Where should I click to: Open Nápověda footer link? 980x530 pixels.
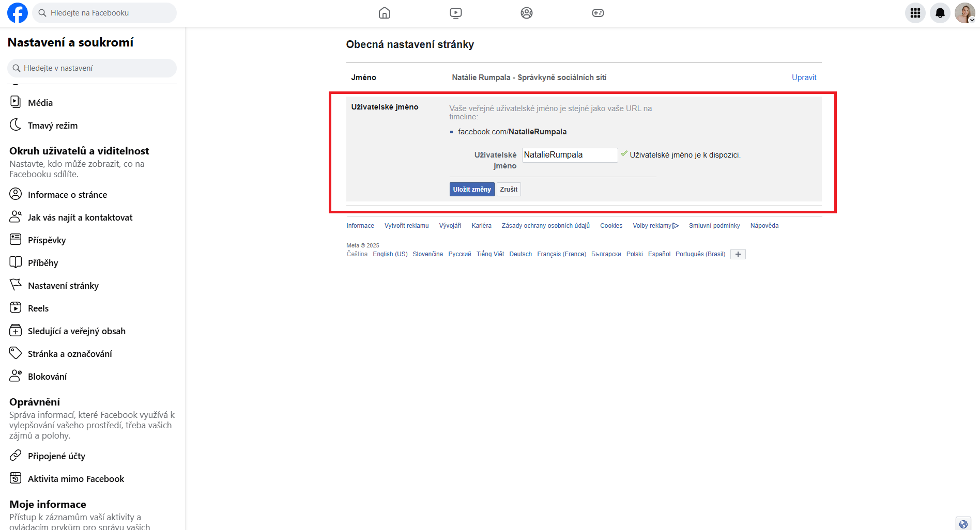click(x=764, y=226)
